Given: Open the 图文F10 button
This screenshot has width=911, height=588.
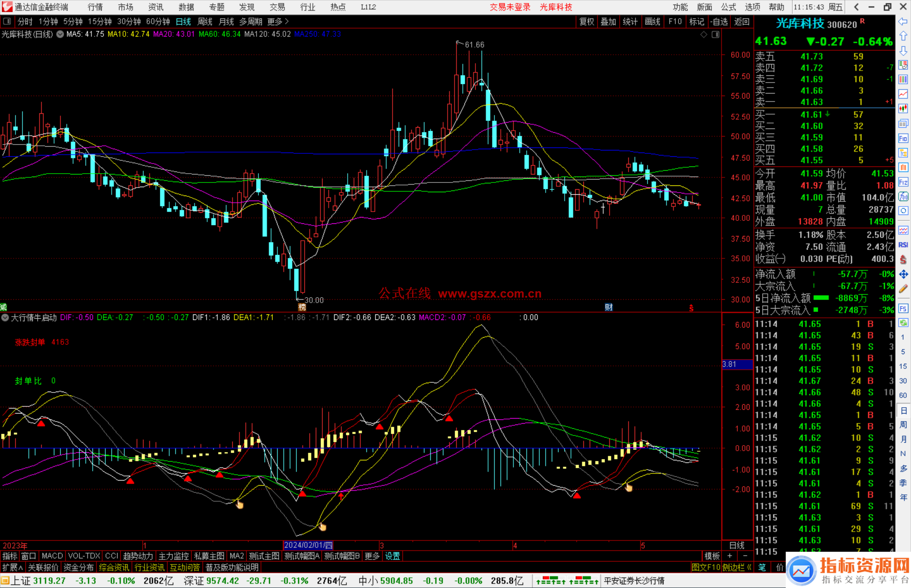Looking at the screenshot, I should point(706,567).
